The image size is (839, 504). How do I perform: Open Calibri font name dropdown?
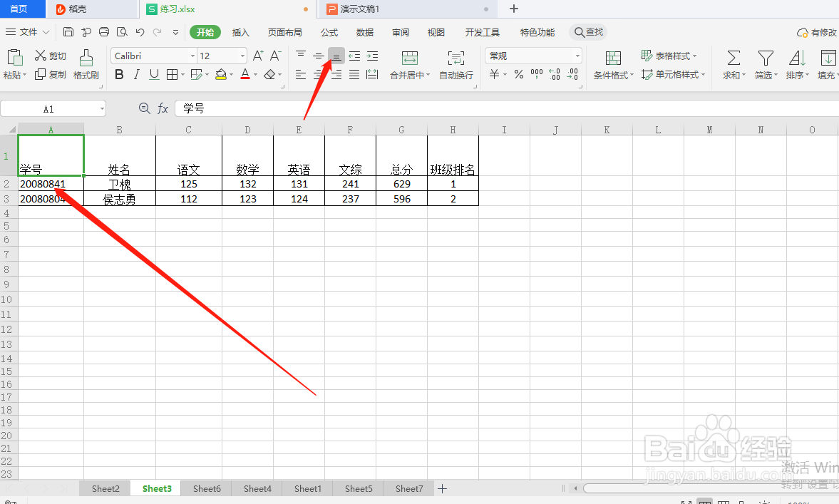[192, 56]
